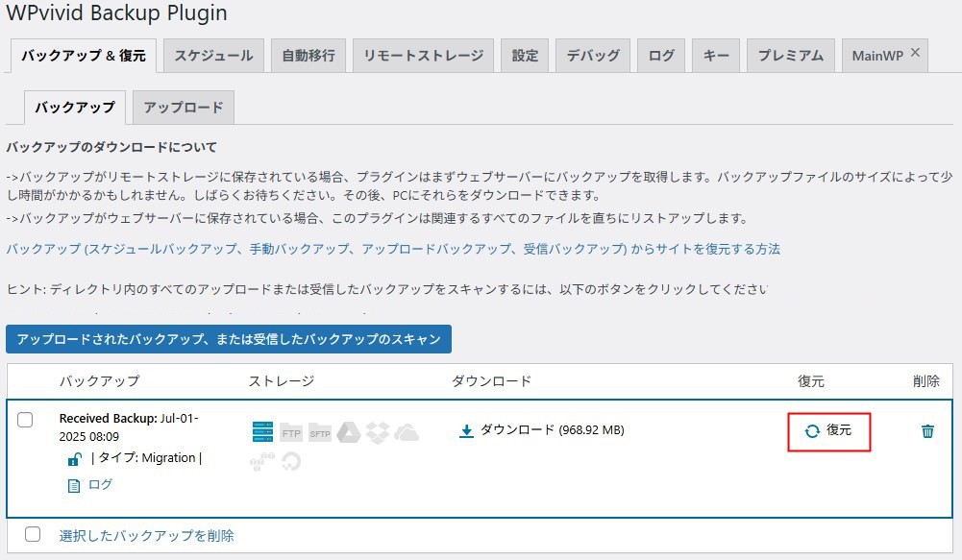Click the 削除 column header
This screenshot has height=560, width=962.
click(926, 381)
